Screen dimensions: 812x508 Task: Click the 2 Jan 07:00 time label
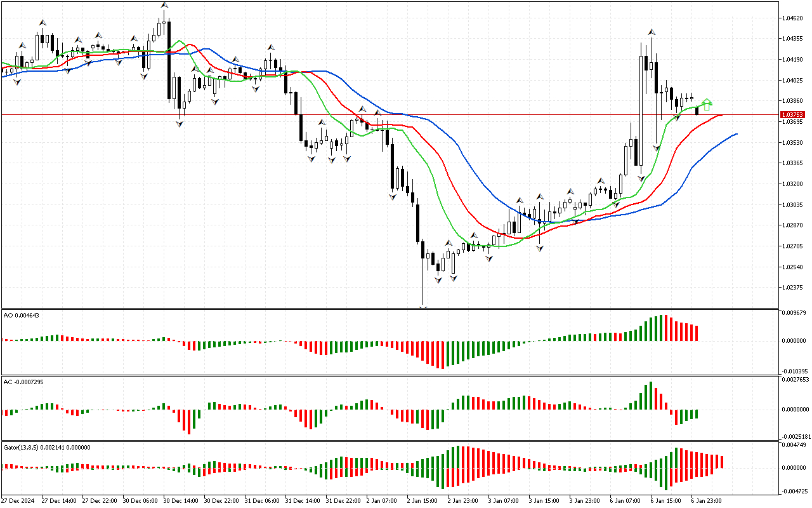pos(381,500)
